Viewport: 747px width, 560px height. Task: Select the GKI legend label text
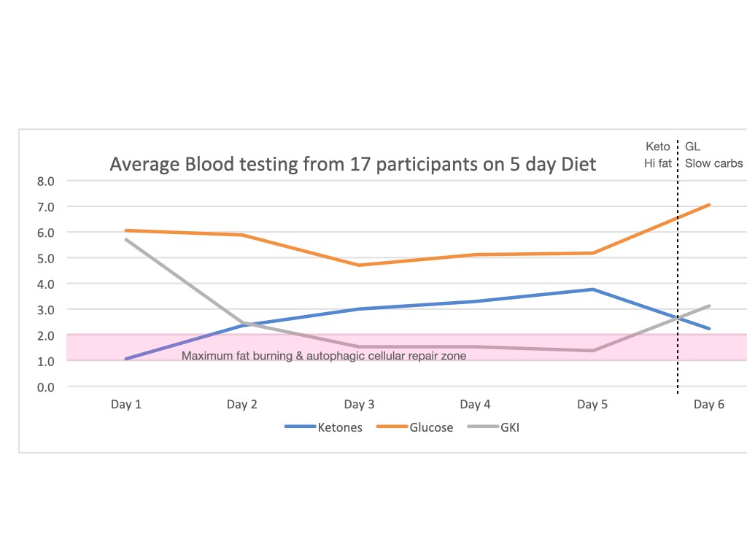[508, 428]
